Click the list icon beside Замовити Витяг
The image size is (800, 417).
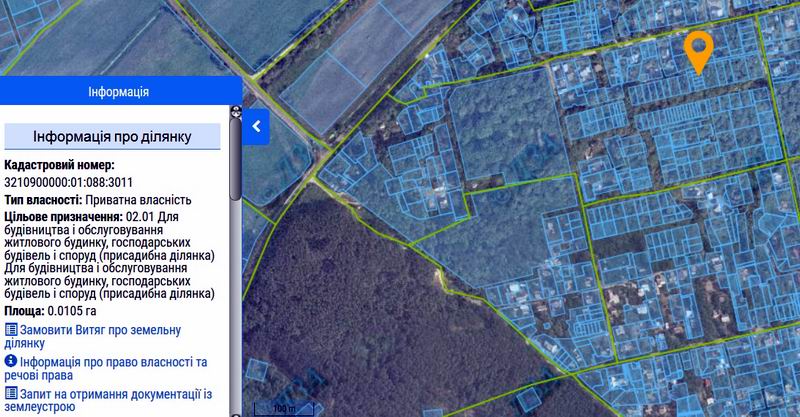11,329
